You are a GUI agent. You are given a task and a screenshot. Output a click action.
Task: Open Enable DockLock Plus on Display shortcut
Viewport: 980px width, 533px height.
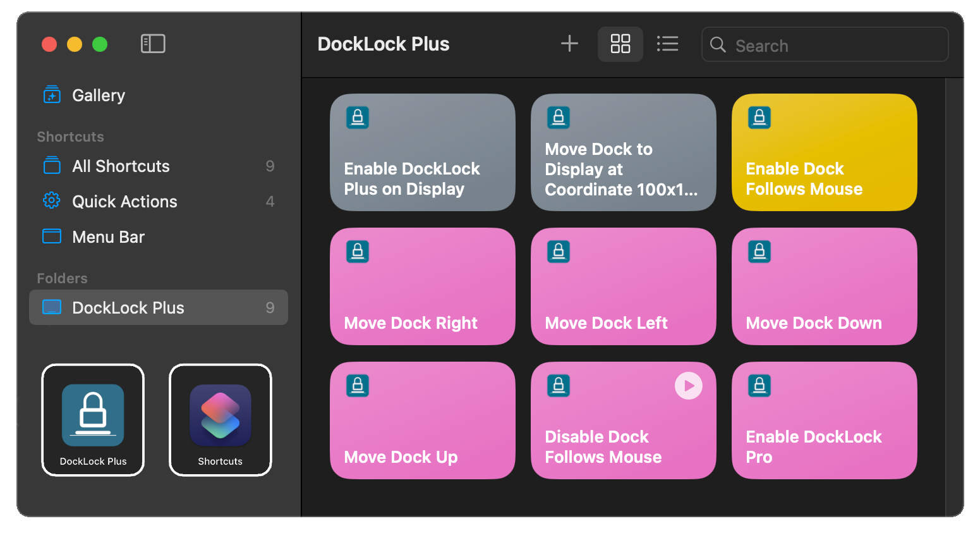coord(422,152)
